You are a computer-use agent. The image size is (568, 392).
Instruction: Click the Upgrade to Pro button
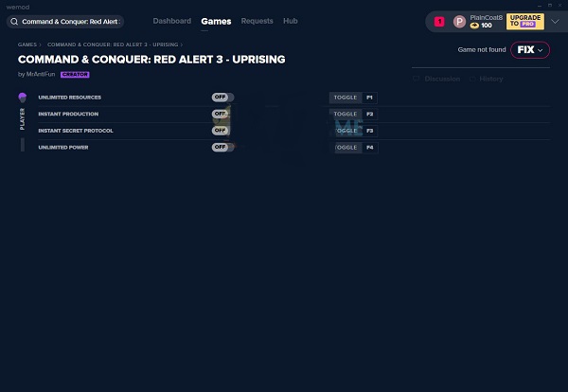click(525, 22)
